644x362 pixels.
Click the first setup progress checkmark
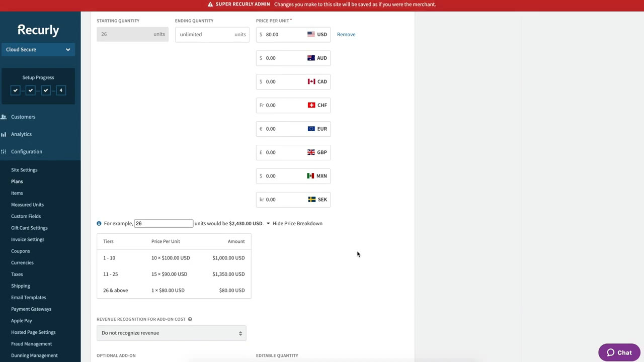[16, 90]
